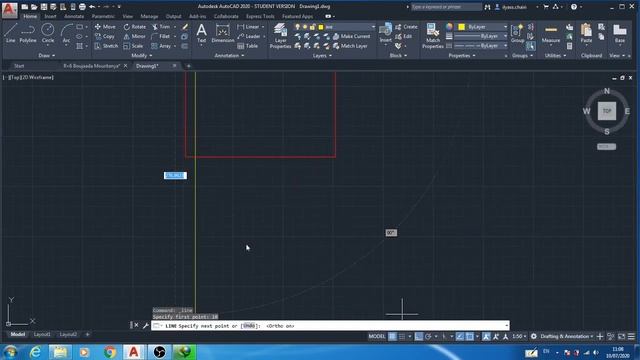Click the command line input field

click(x=331, y=326)
